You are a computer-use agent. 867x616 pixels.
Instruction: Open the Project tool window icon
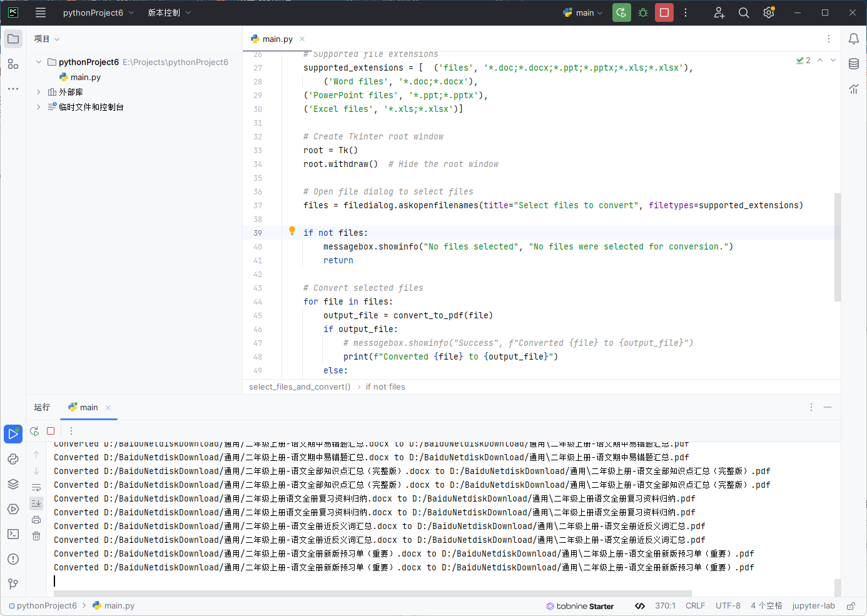[13, 39]
